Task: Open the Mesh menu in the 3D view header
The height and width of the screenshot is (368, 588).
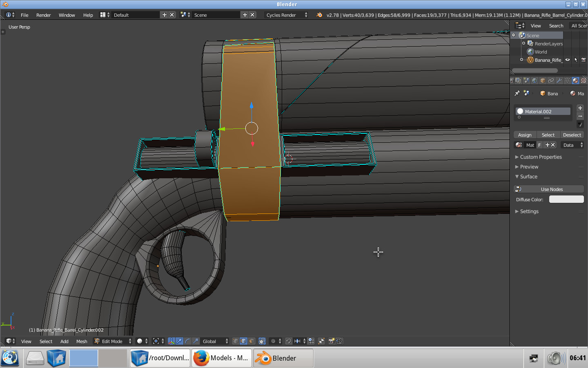Action: click(82, 341)
